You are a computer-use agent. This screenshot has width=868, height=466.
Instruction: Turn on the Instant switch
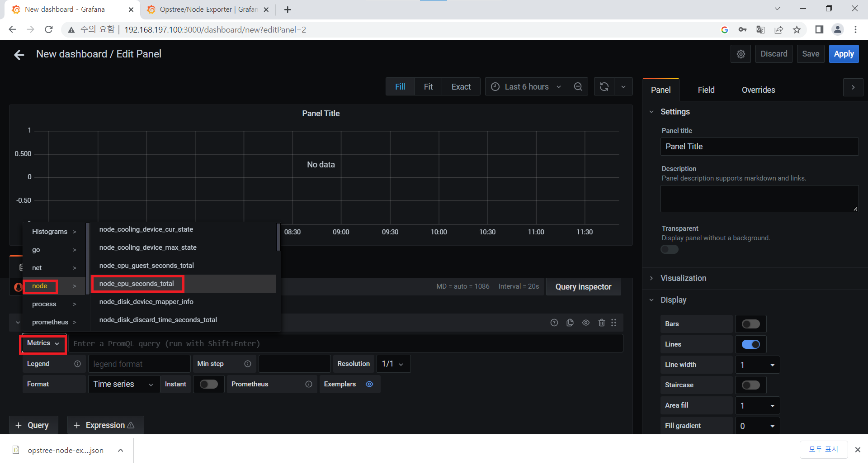point(209,384)
